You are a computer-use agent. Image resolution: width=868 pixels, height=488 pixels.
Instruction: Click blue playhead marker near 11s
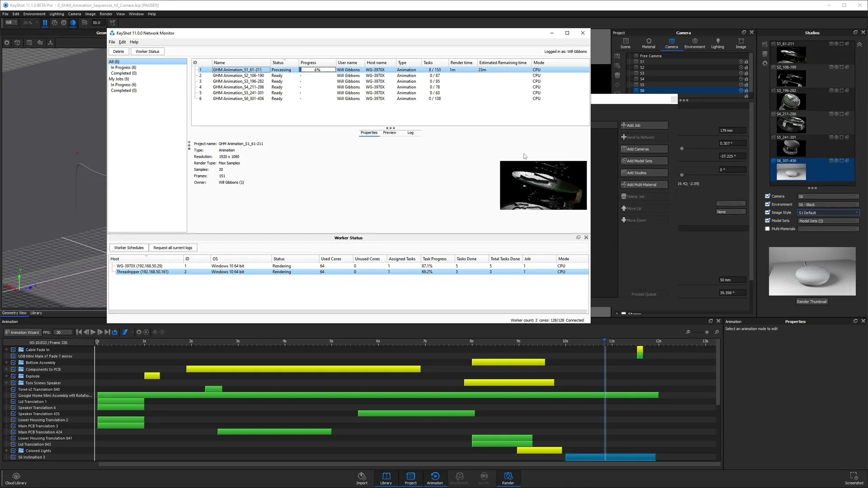coord(604,340)
